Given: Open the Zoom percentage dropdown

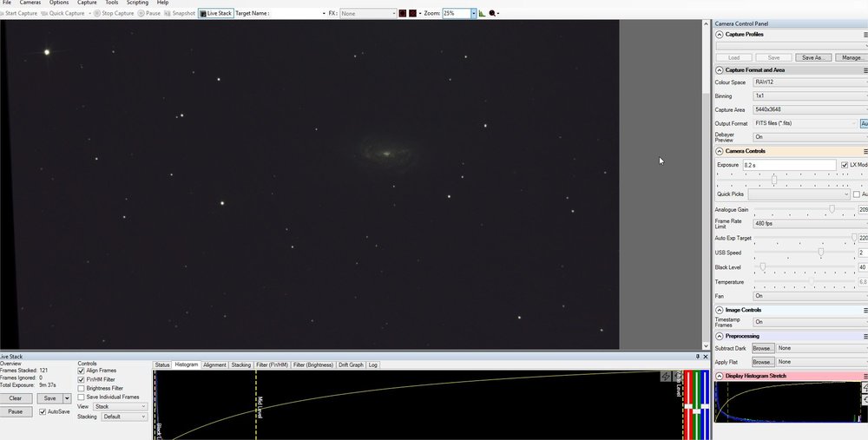Looking at the screenshot, I should click(x=473, y=13).
